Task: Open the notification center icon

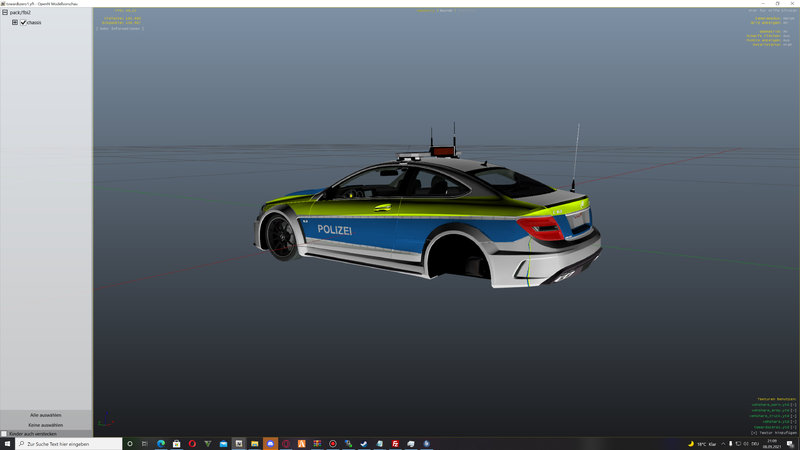Action: 790,444
